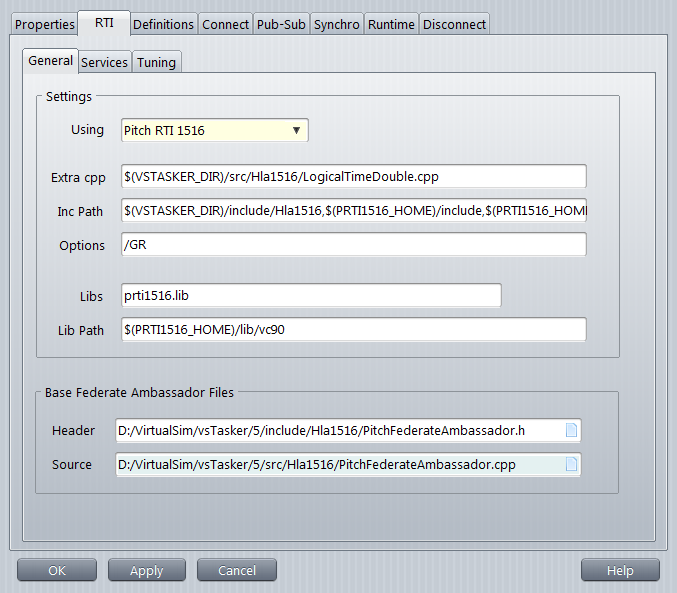This screenshot has width=677, height=593.
Task: Click the Options field containing /GR
Action: pos(352,245)
